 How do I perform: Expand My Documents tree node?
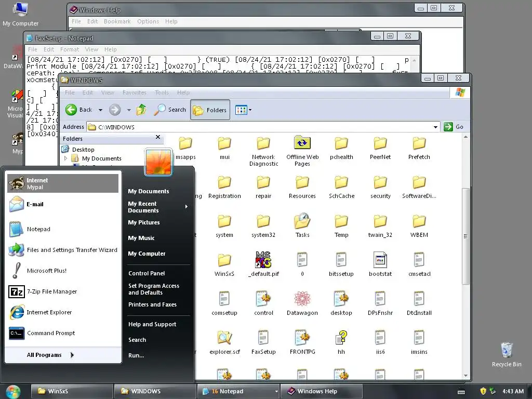point(66,158)
